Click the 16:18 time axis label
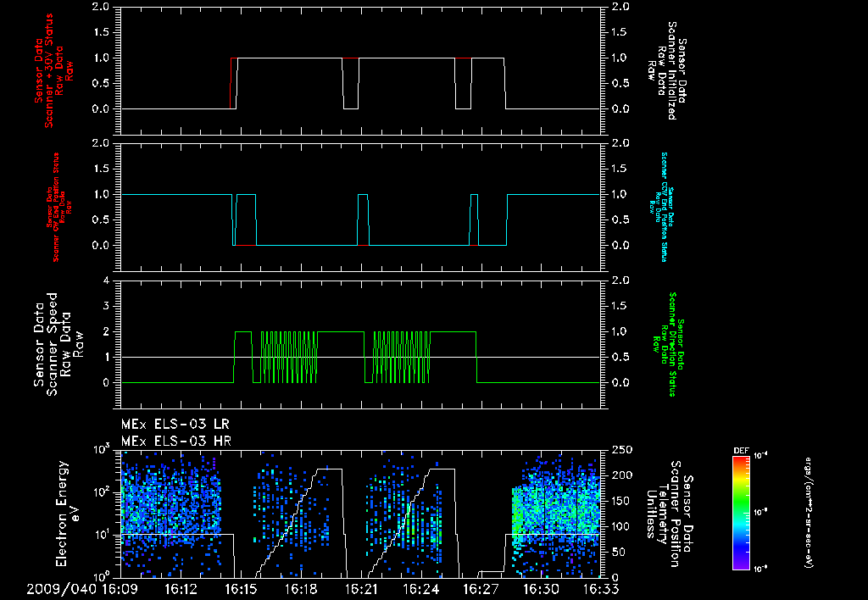 click(x=301, y=589)
